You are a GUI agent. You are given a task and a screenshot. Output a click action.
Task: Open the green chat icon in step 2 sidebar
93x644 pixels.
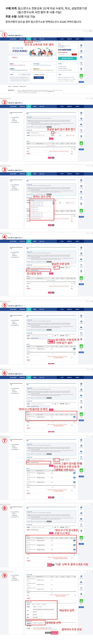point(81,143)
